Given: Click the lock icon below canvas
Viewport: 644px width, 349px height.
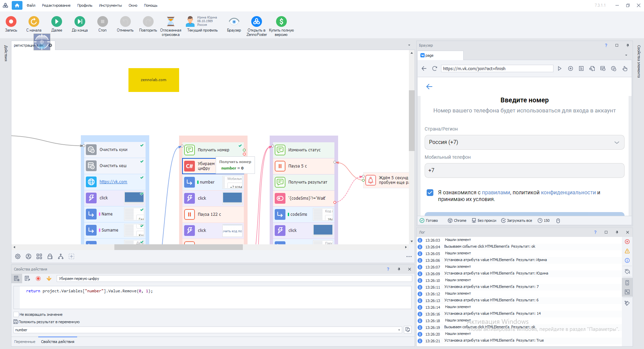Looking at the screenshot, I should point(50,256).
